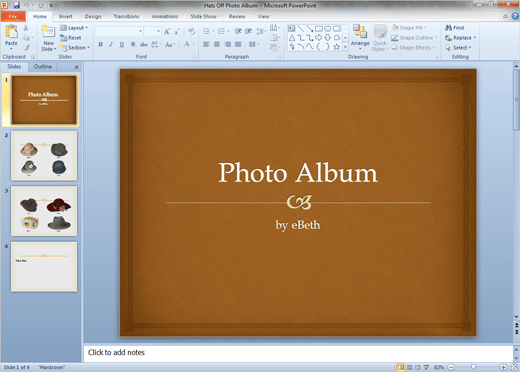Toggle Bold formatting
The width and height of the screenshot is (520, 372).
pyautogui.click(x=101, y=44)
